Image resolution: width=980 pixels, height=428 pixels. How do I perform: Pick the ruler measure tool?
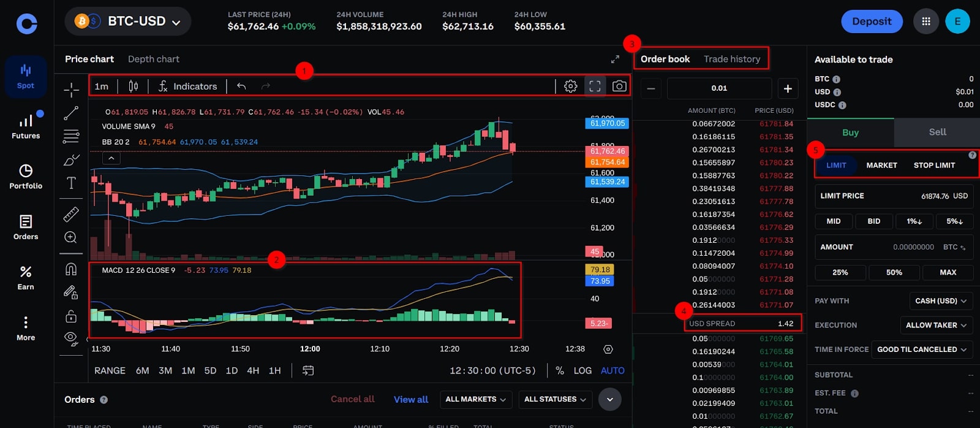tap(71, 214)
